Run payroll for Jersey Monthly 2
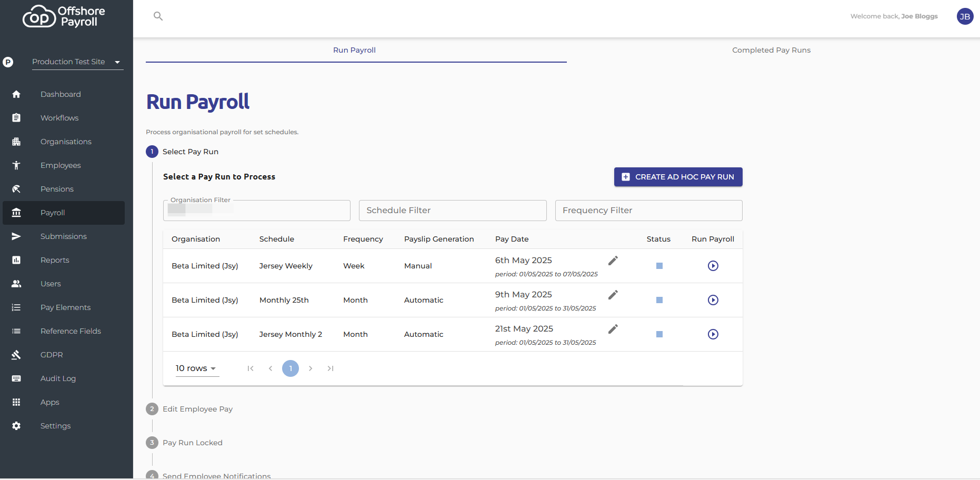The width and height of the screenshot is (980, 480). pos(713,334)
